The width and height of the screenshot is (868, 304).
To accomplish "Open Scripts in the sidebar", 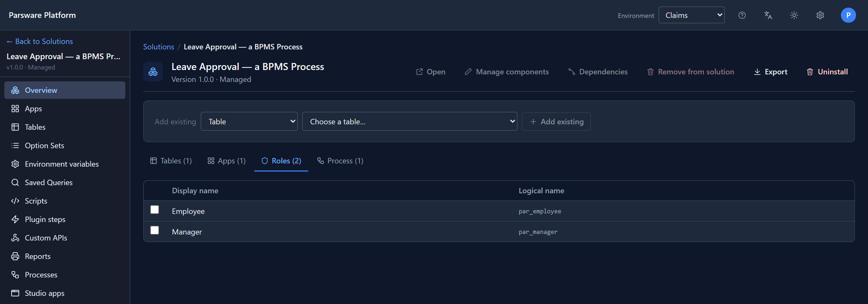I will coord(65,201).
